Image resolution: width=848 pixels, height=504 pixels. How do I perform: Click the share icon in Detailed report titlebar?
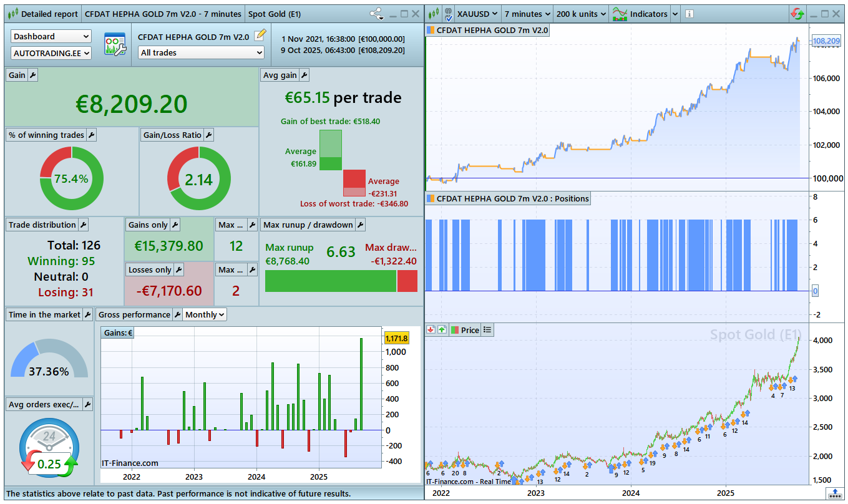[x=376, y=14]
